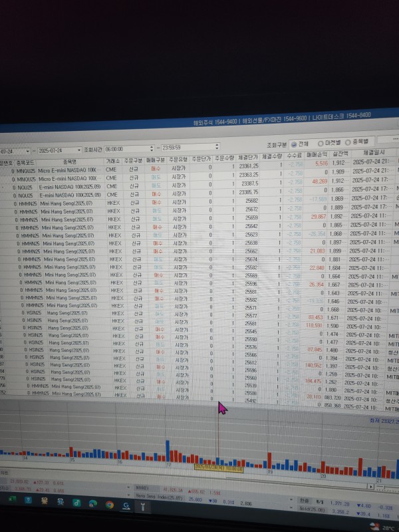This screenshot has height=532, width=399.
Task: Click the yellow date marker on chart axis
Action: tap(219, 469)
